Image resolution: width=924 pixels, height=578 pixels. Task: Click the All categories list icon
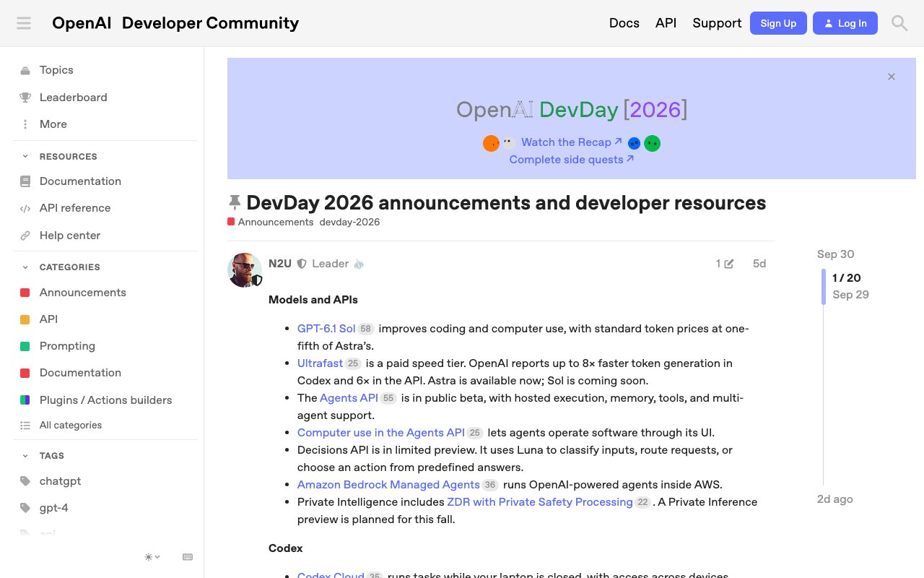tap(25, 426)
